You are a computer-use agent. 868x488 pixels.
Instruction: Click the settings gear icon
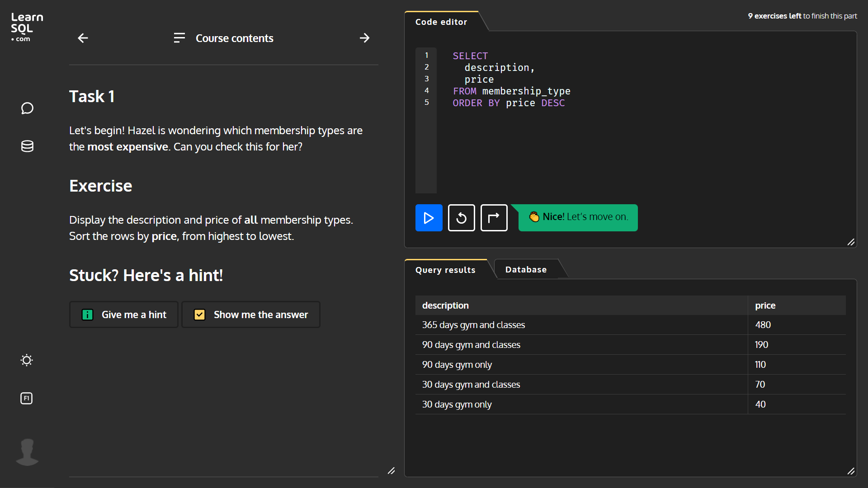pos(26,360)
